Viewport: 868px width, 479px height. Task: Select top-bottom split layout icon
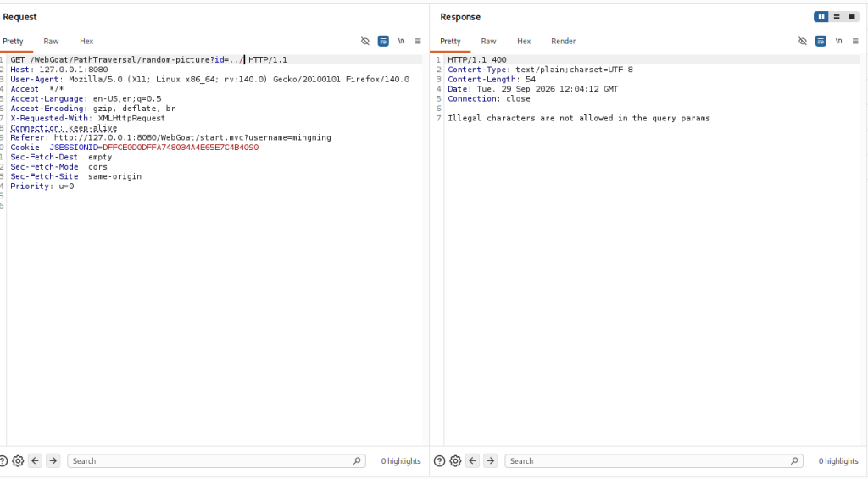point(837,17)
